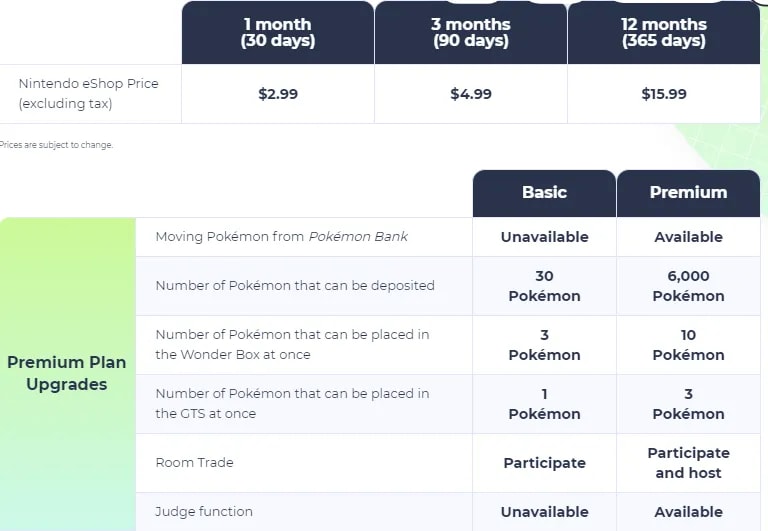Viewport: 768px width, 531px height.
Task: Click the $15.99 price cell
Action: click(x=664, y=94)
